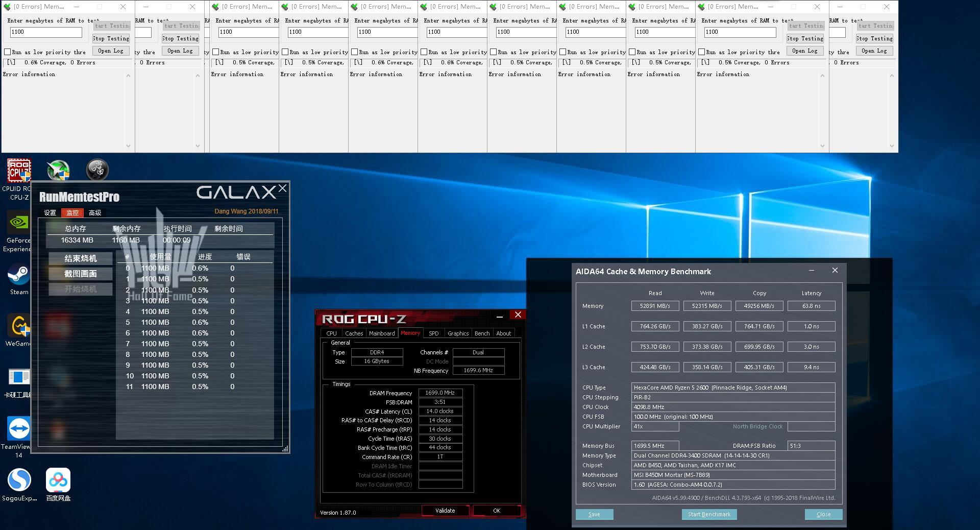Close the RunMemtestPro window with the X
This screenshot has width=980, height=530.
pyautogui.click(x=282, y=188)
